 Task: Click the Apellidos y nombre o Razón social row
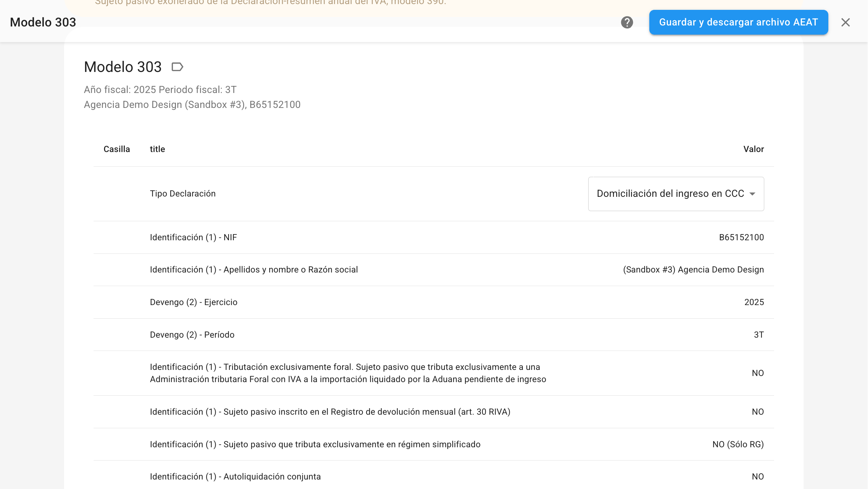point(254,269)
